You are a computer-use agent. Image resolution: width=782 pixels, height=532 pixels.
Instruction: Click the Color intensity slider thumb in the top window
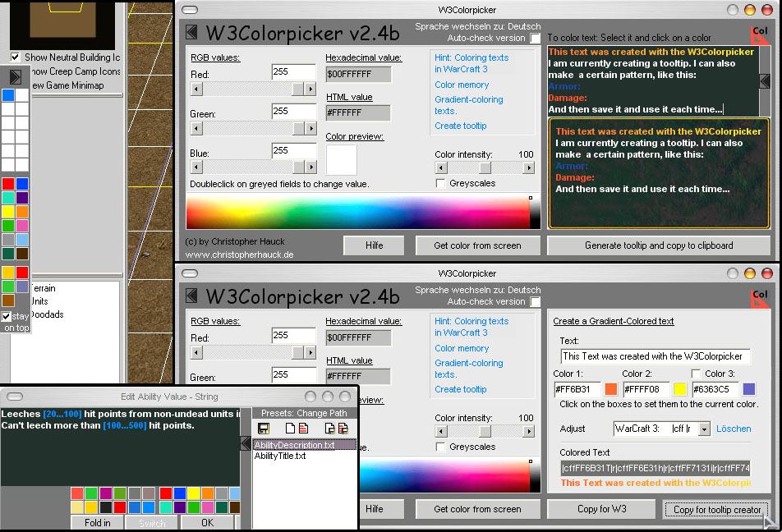coord(485,167)
